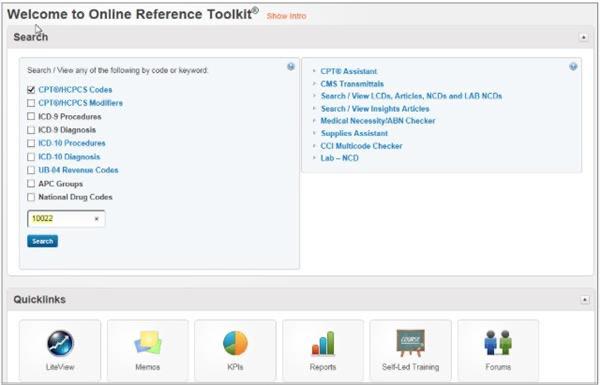This screenshot has width=600, height=385.
Task: Collapse the Quicklinks section
Action: [584, 299]
